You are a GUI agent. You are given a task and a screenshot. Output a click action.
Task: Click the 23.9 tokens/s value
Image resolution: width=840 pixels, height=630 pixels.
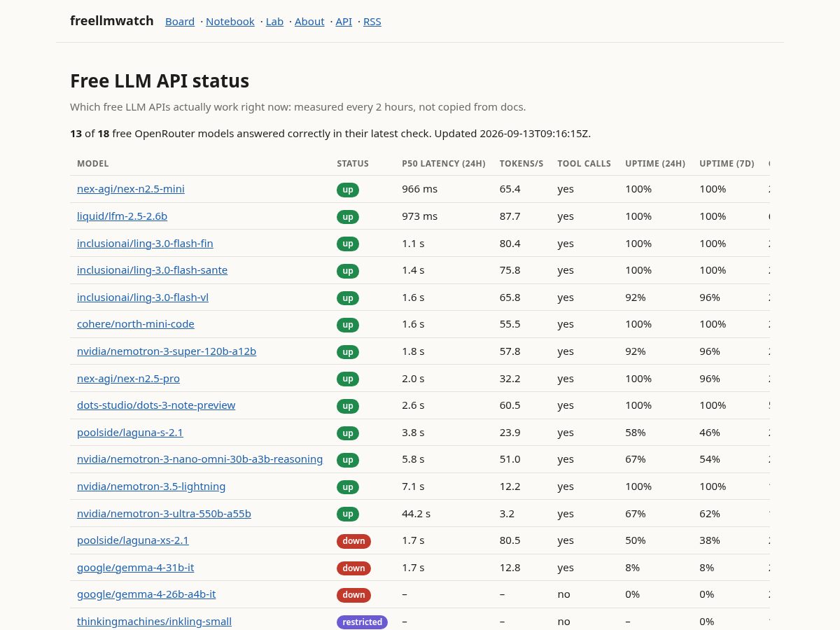(x=510, y=433)
